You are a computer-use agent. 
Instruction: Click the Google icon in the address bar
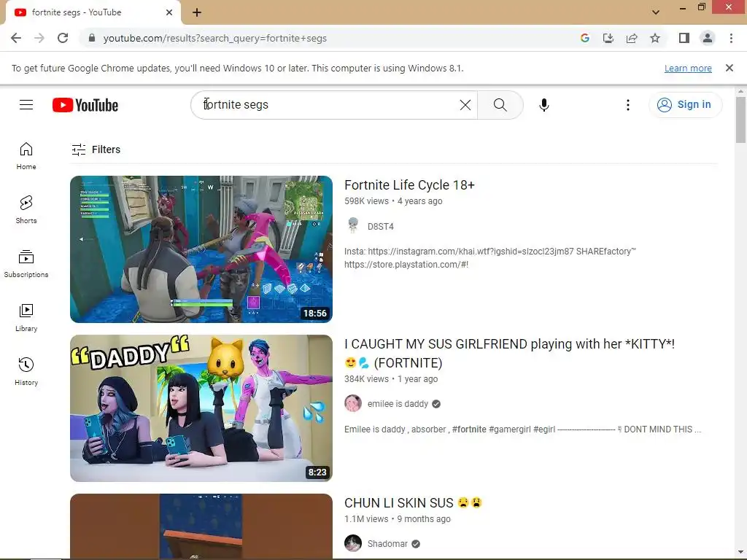(585, 38)
